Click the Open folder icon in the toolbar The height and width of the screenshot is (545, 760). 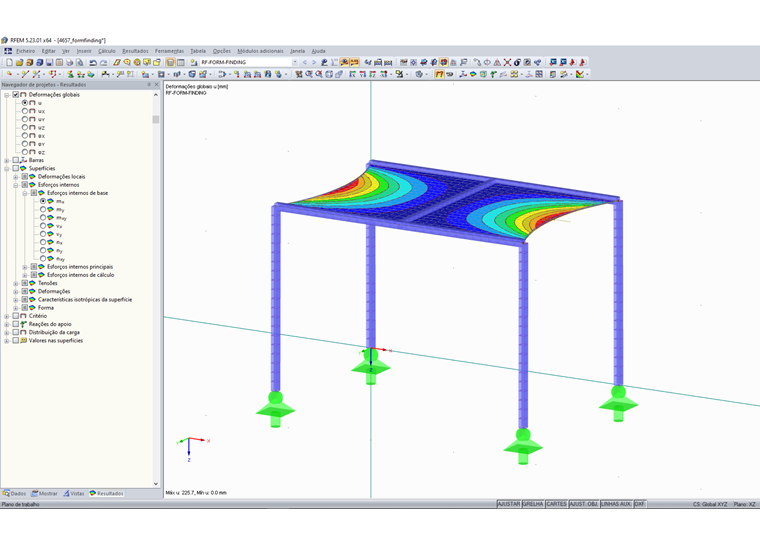click(x=19, y=62)
